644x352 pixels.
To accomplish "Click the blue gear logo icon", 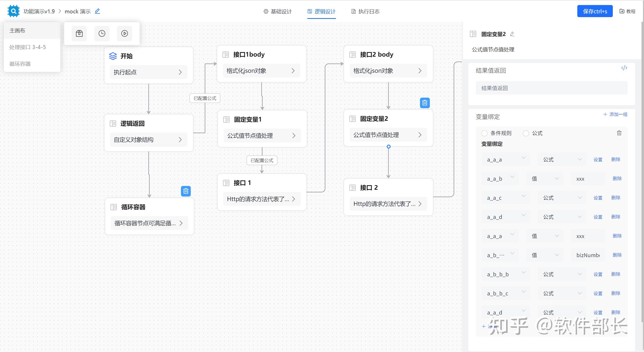I will pyautogui.click(x=14, y=11).
